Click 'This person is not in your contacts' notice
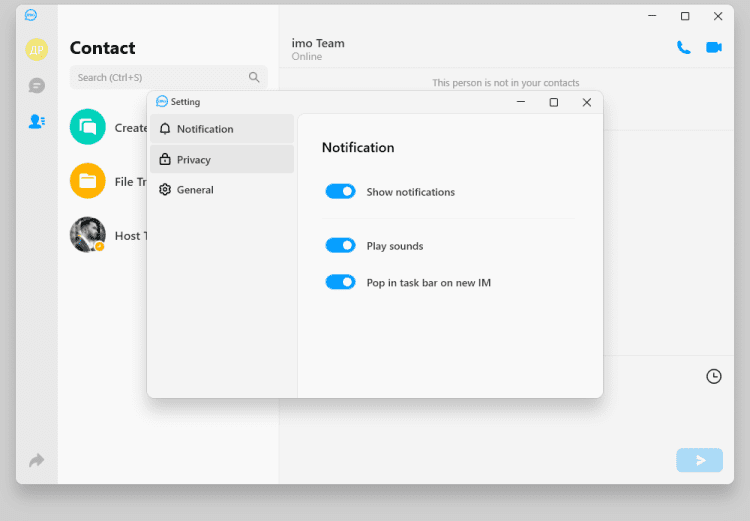750x521 pixels. point(506,83)
